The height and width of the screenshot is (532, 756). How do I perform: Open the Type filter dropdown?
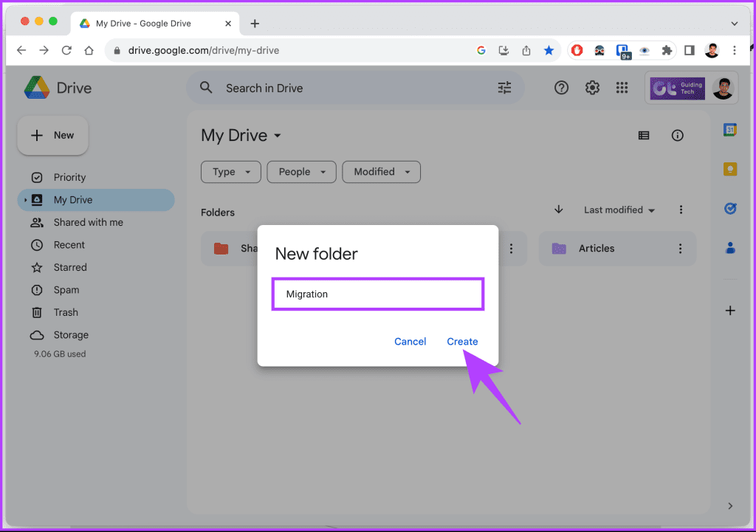pyautogui.click(x=230, y=171)
